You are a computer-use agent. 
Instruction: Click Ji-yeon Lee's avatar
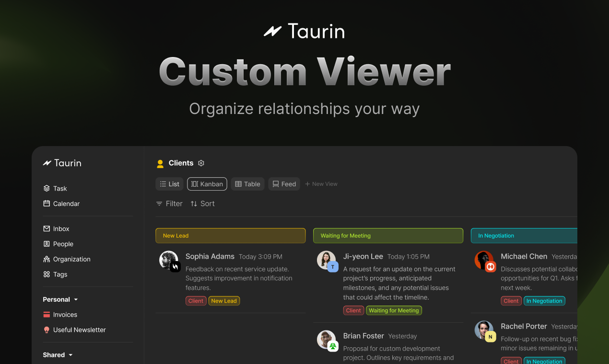[x=326, y=260]
